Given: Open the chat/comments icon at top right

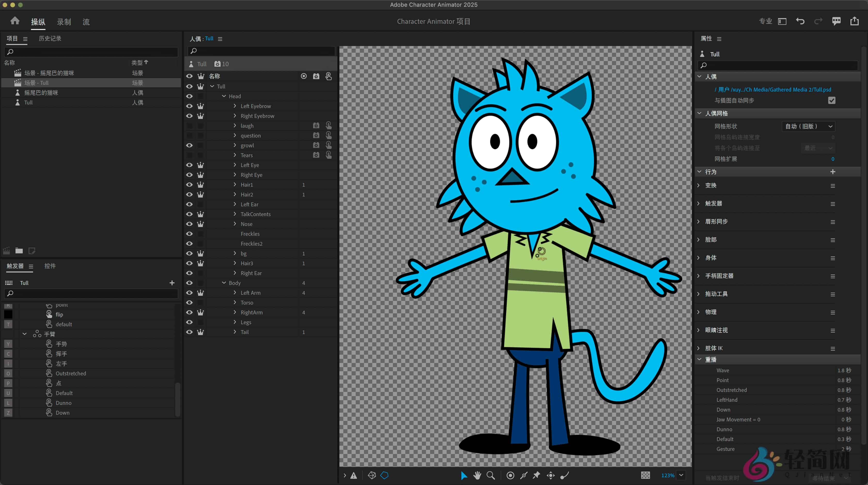Looking at the screenshot, I should click(x=836, y=21).
